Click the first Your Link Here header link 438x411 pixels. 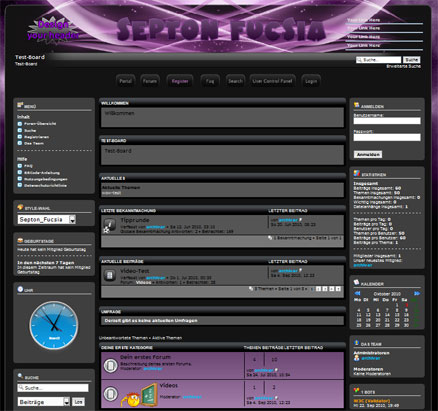pos(363,20)
